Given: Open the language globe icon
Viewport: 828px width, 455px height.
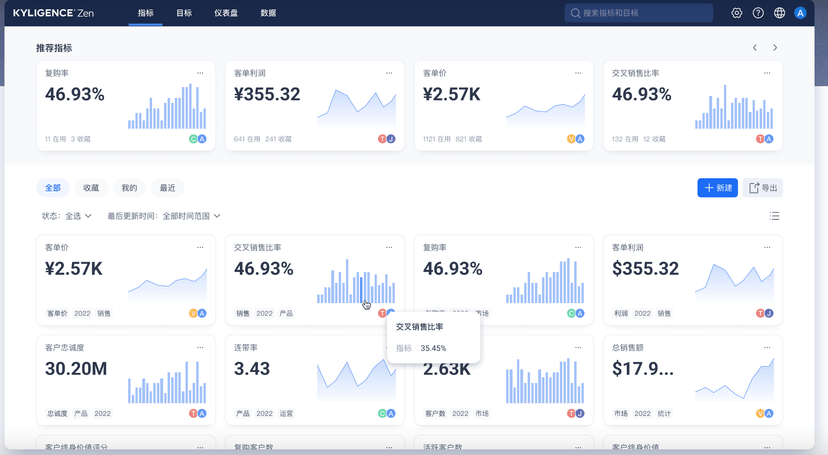Looking at the screenshot, I should (779, 13).
